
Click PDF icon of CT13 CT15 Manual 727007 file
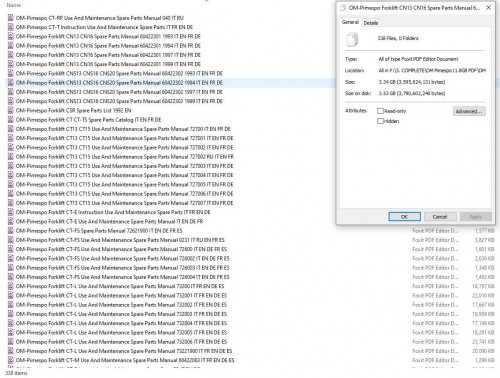(11, 203)
